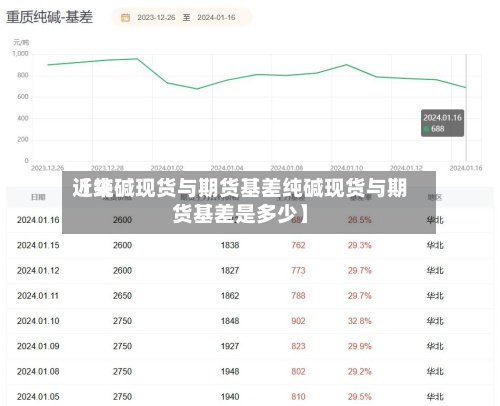Select basis rate 29.2%
This screenshot has width=500, height=406.
pos(360,371)
